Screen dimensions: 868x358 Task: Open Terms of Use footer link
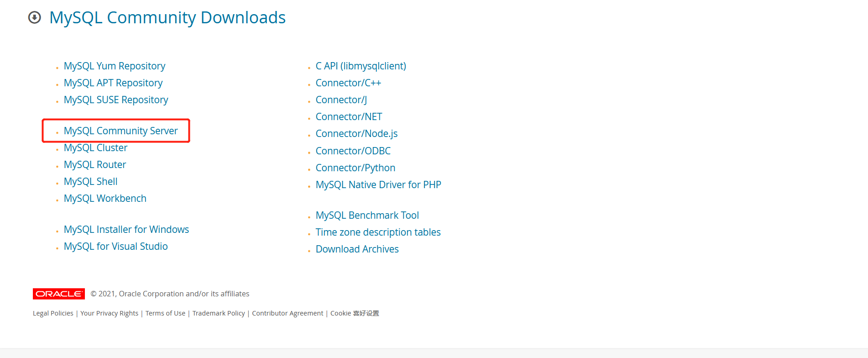point(166,313)
